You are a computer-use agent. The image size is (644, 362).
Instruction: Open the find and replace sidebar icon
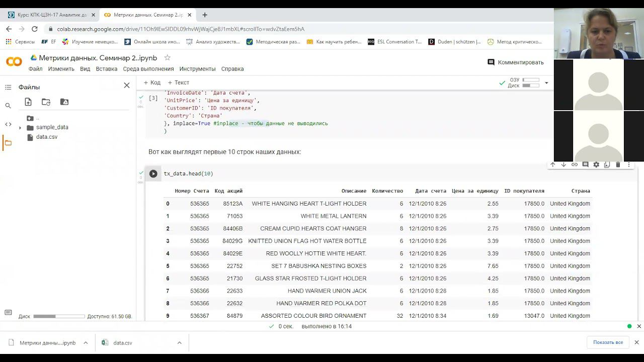coord(8,106)
